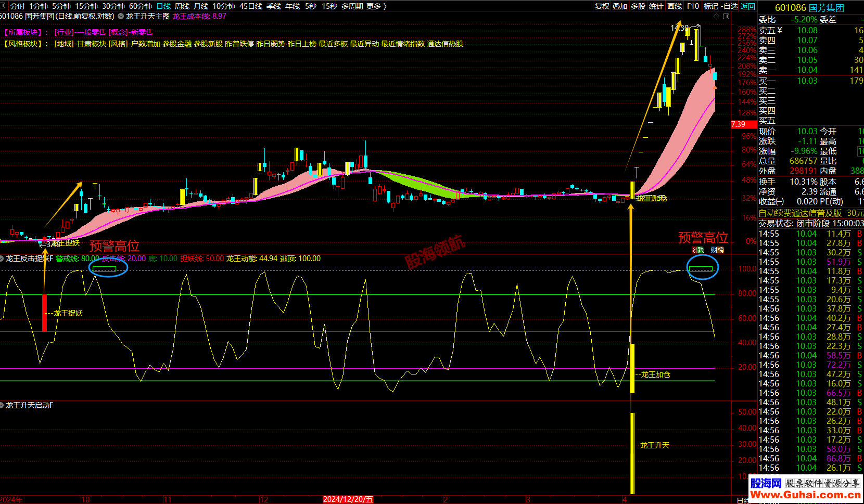
Task: Click the 601086 国芳集团 stock title
Action: point(809,8)
